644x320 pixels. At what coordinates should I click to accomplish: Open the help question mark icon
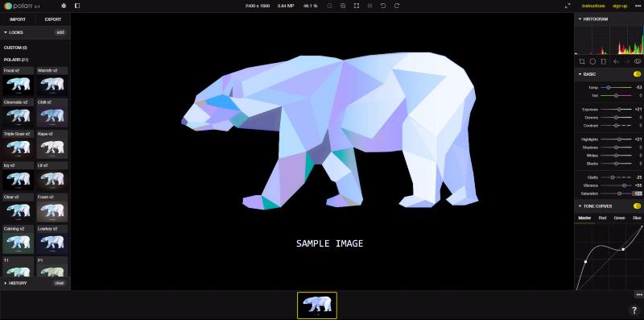(634, 310)
